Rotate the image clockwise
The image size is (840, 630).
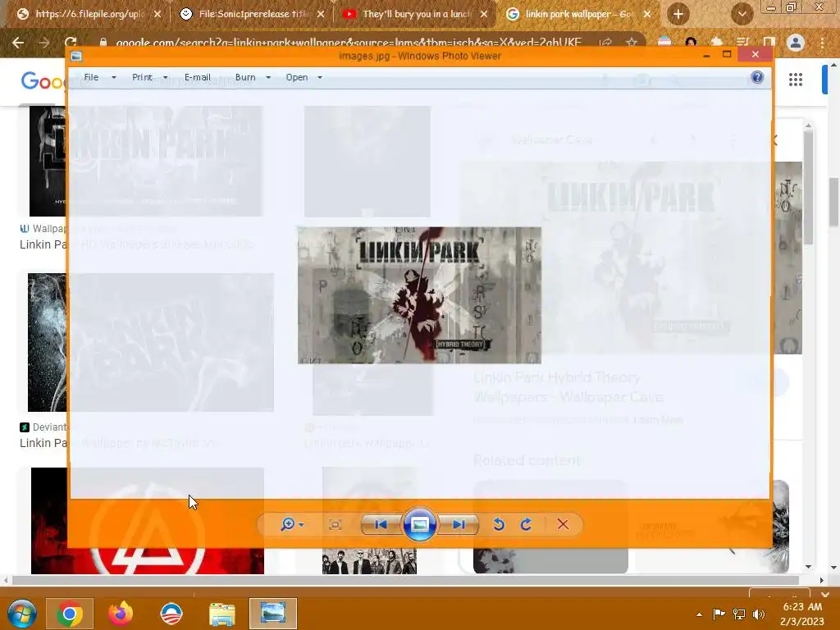click(x=526, y=524)
